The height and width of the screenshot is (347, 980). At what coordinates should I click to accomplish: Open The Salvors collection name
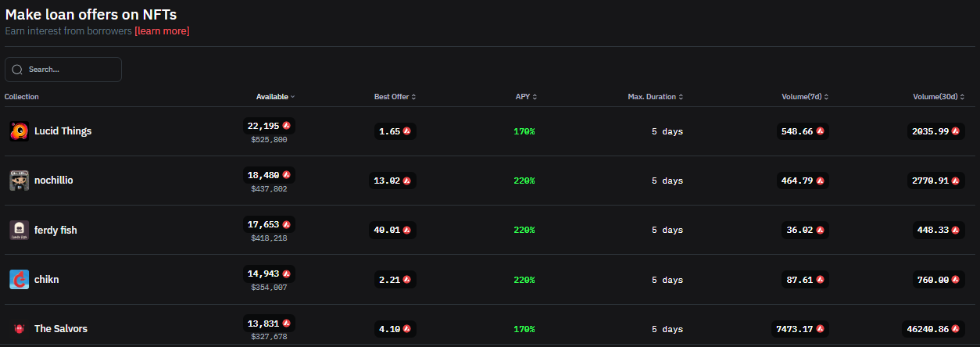click(61, 329)
